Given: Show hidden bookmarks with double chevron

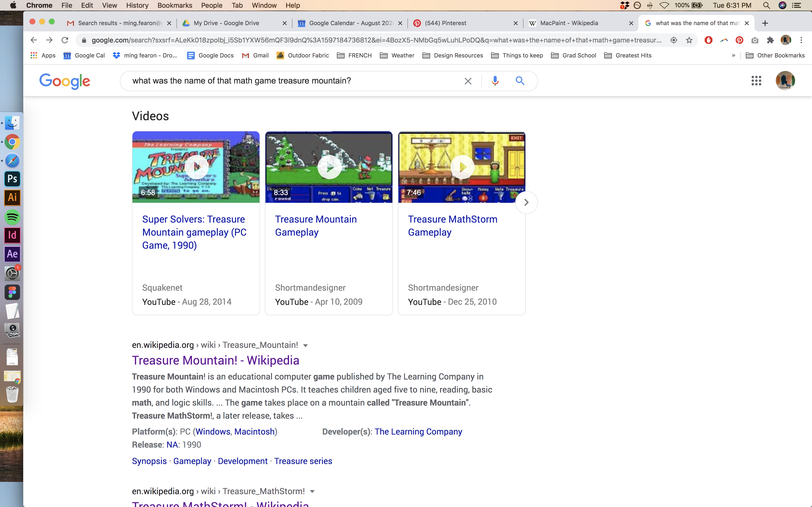Looking at the screenshot, I should point(733,56).
